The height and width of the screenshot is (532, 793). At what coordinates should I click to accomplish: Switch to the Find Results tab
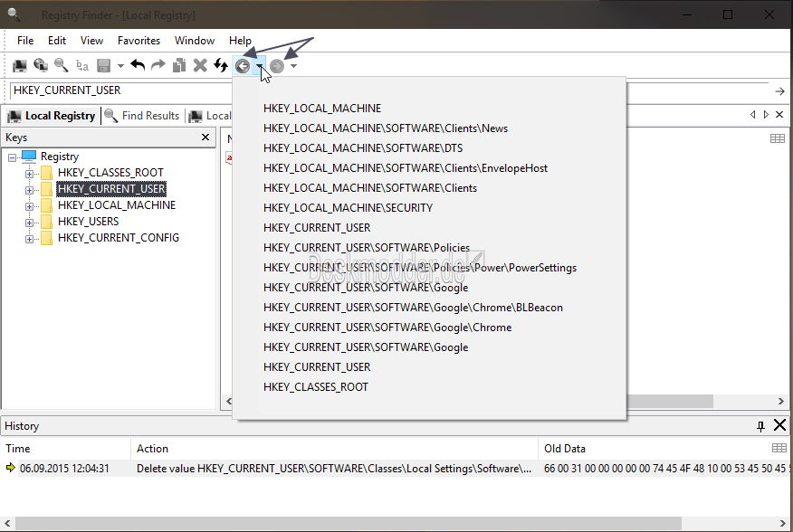click(x=142, y=116)
